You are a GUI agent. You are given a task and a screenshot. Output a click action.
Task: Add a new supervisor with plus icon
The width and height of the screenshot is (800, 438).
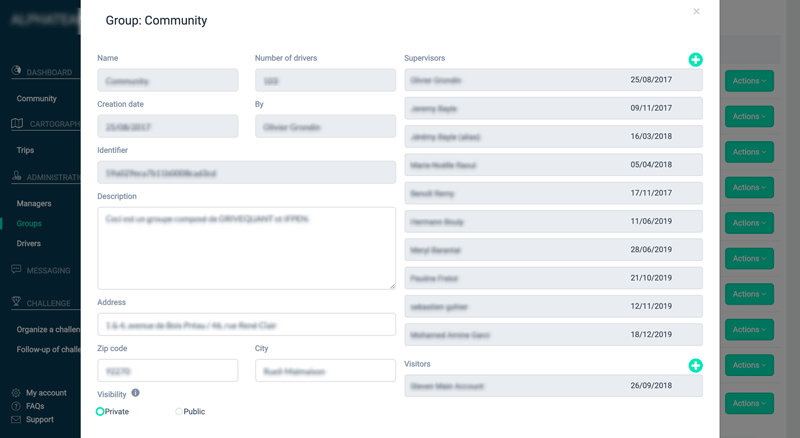[695, 60]
